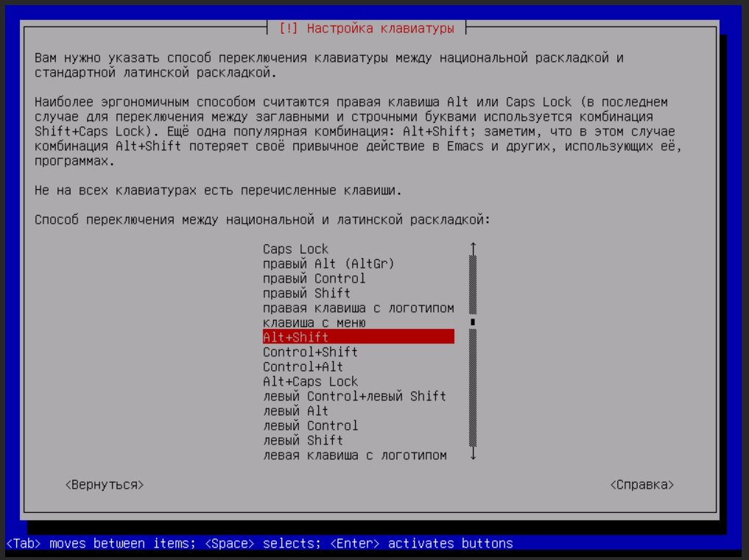This screenshot has width=749, height=560.
Task: Select Control+Alt from the list
Action: click(x=303, y=367)
